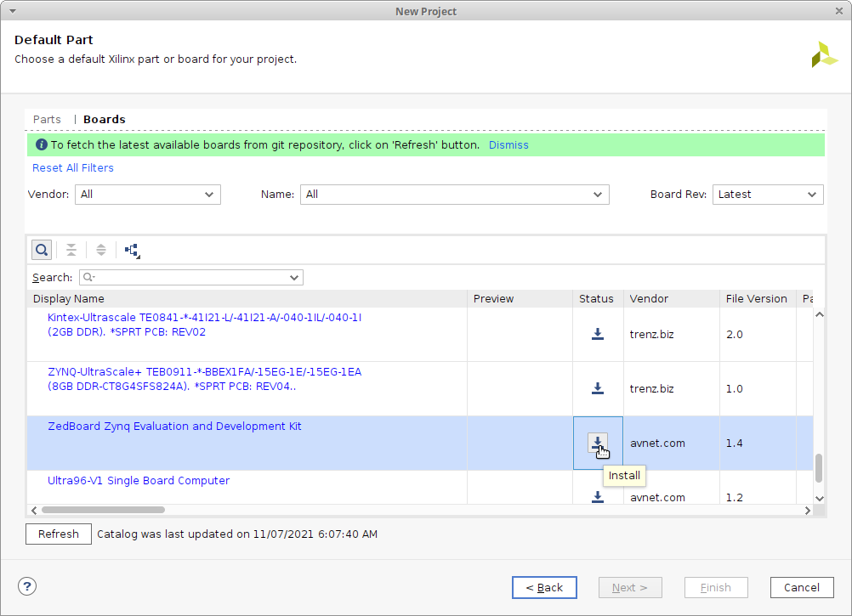The width and height of the screenshot is (852, 616).
Task: Click the Expand All toolbar icon
Action: click(x=101, y=250)
